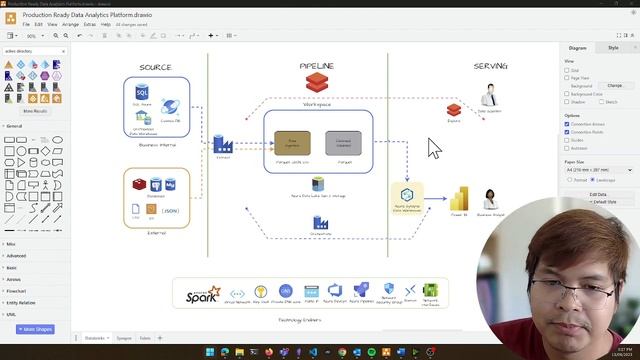640x360 pixels.
Task: Enable the Shadow checkbox
Action: 567,102
